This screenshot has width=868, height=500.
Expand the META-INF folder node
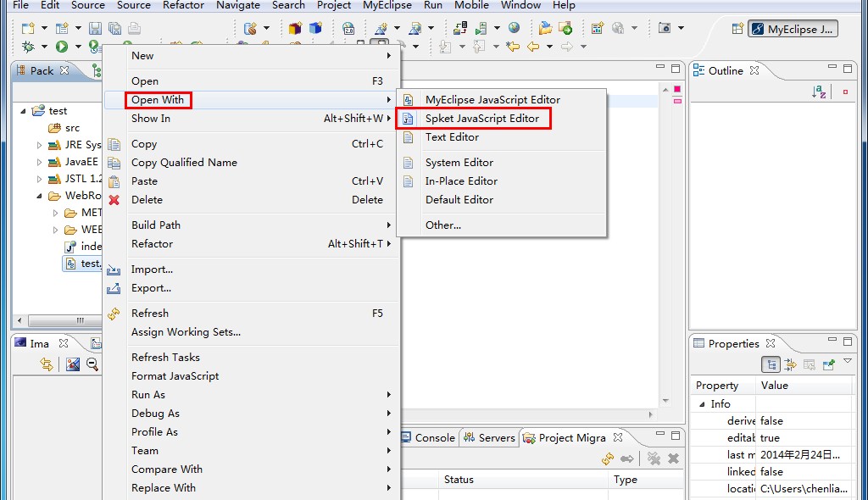click(55, 213)
